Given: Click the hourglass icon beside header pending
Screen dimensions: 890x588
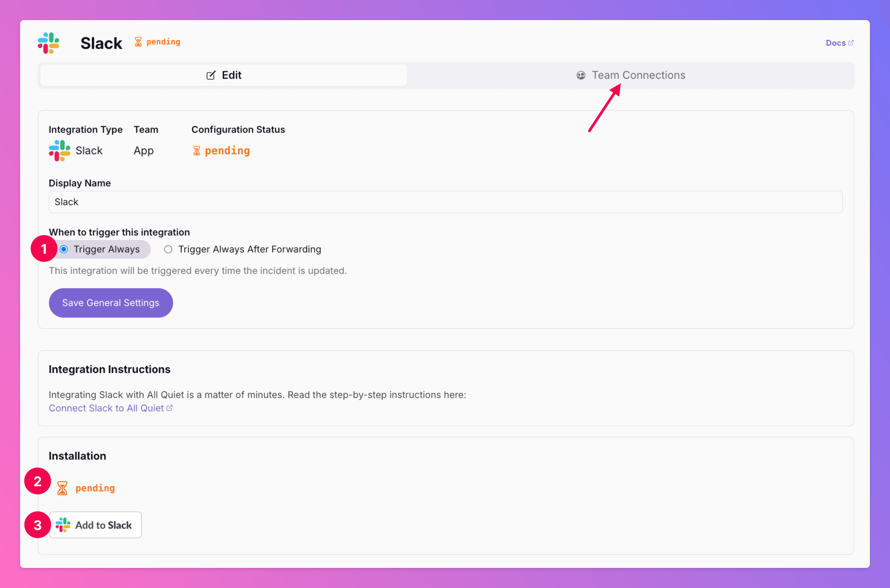Looking at the screenshot, I should click(138, 42).
